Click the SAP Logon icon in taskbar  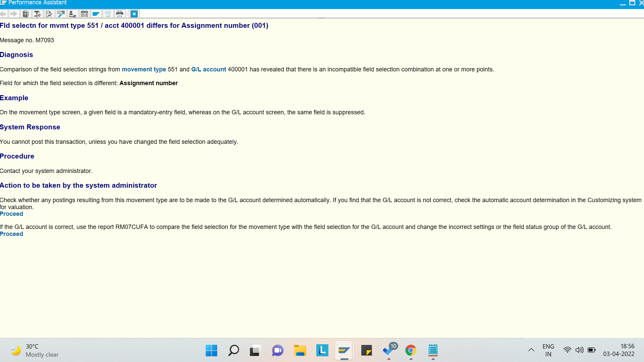[344, 351]
